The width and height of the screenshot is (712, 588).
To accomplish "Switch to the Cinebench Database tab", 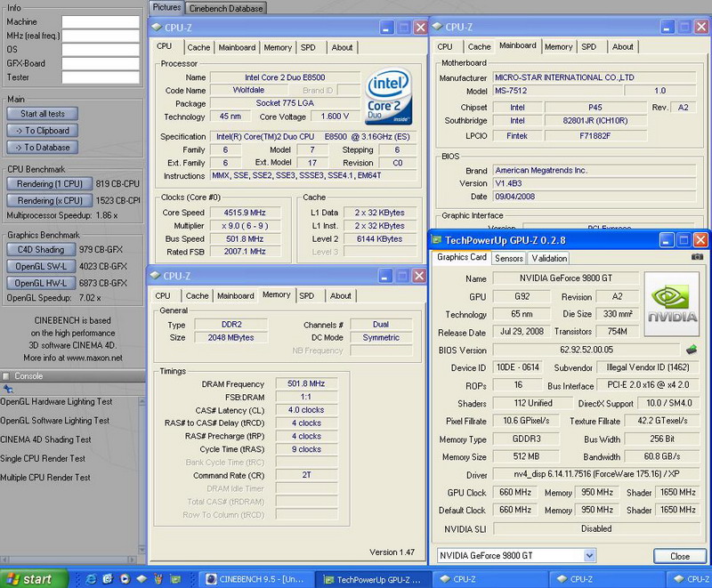I will [225, 8].
